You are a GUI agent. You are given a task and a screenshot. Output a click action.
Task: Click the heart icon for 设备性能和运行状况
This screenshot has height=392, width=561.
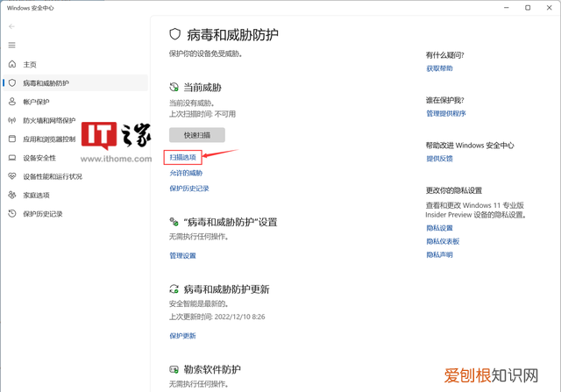pos(12,176)
